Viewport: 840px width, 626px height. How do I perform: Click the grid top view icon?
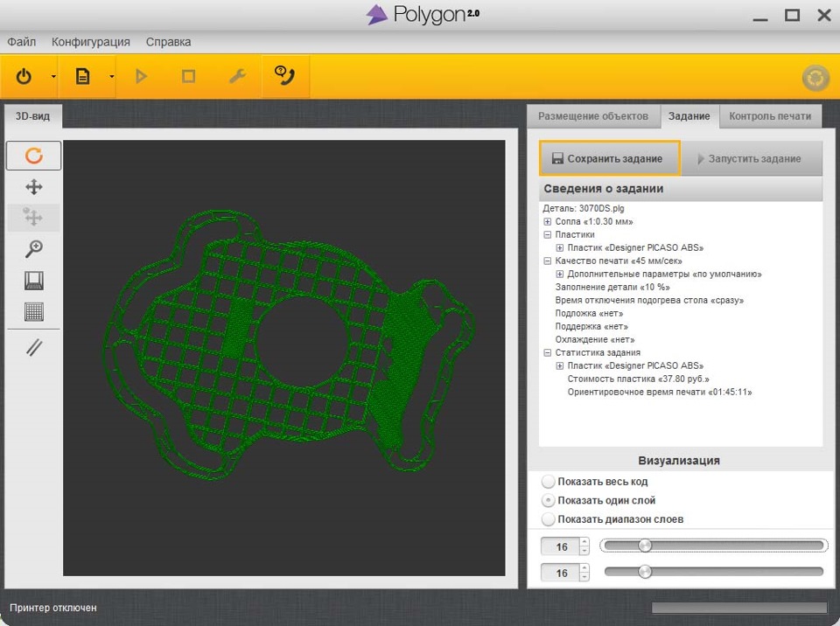[34, 311]
